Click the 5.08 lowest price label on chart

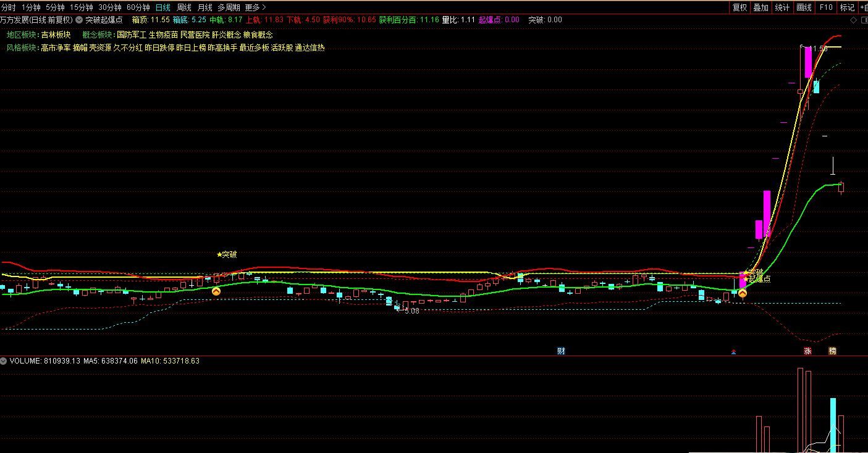click(x=411, y=311)
